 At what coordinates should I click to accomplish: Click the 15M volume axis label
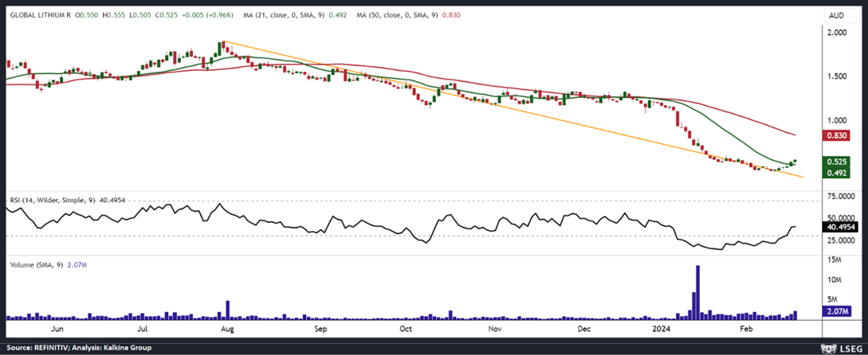pos(835,260)
